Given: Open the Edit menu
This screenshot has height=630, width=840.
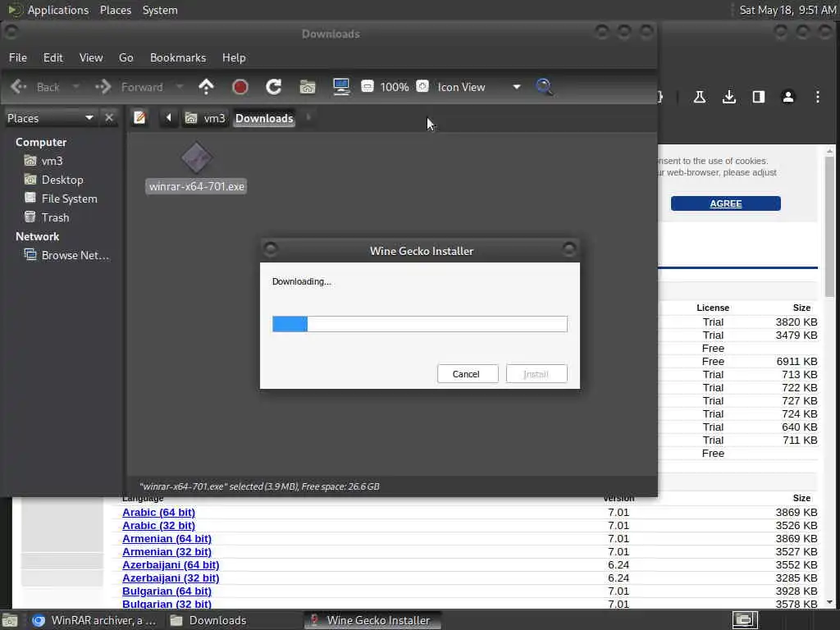Looking at the screenshot, I should 53,57.
